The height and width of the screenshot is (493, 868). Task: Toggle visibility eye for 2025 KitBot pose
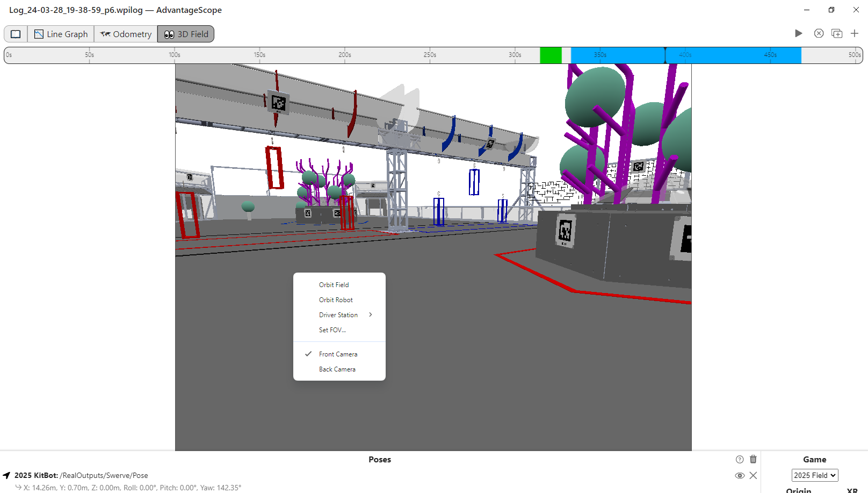click(x=740, y=475)
